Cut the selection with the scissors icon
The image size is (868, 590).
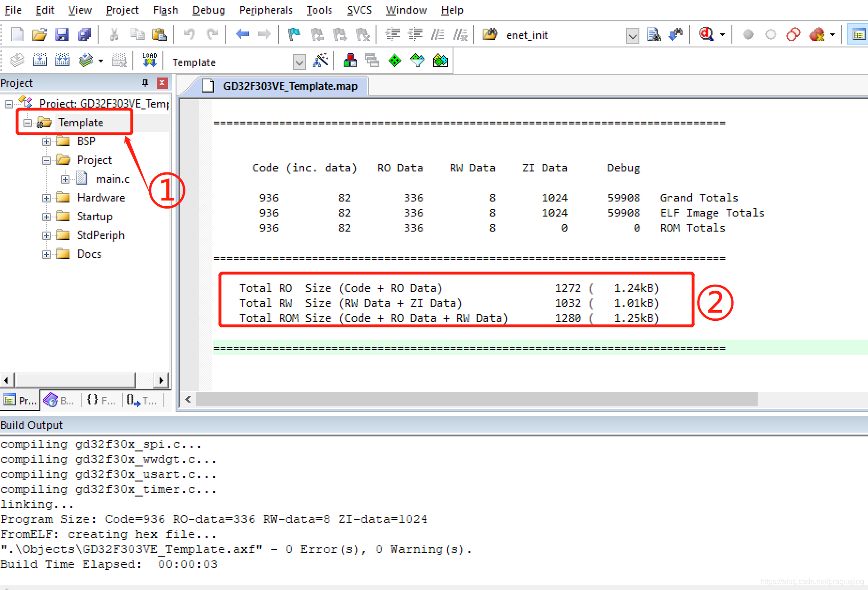pyautogui.click(x=114, y=35)
